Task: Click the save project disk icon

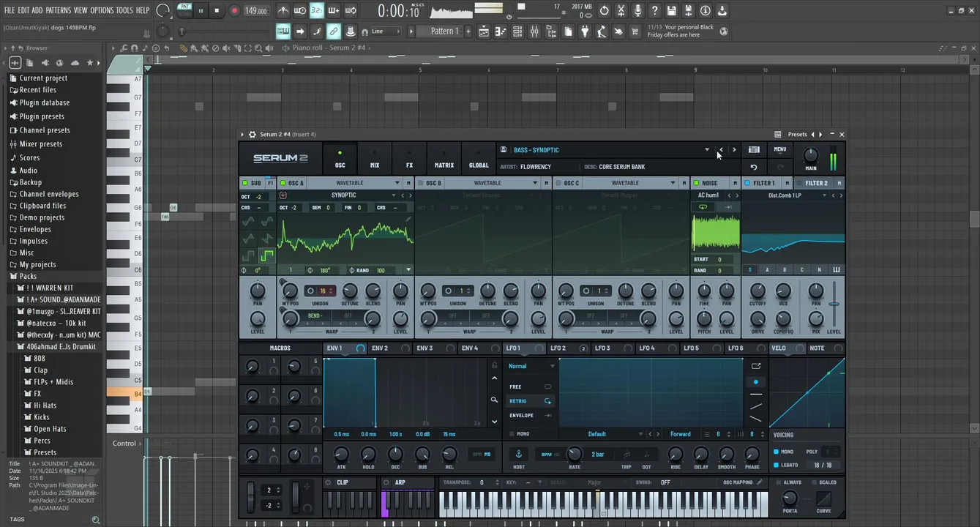Action: pyautogui.click(x=671, y=10)
